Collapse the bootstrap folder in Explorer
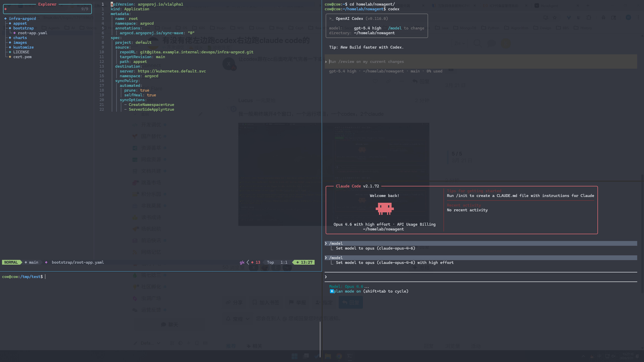The height and width of the screenshot is (362, 644). click(23, 28)
